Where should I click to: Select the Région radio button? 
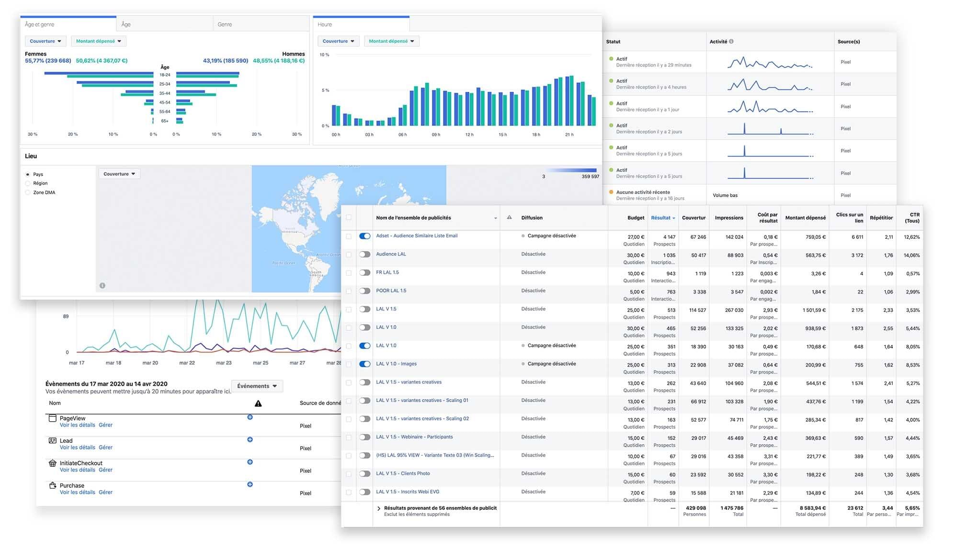pyautogui.click(x=28, y=183)
